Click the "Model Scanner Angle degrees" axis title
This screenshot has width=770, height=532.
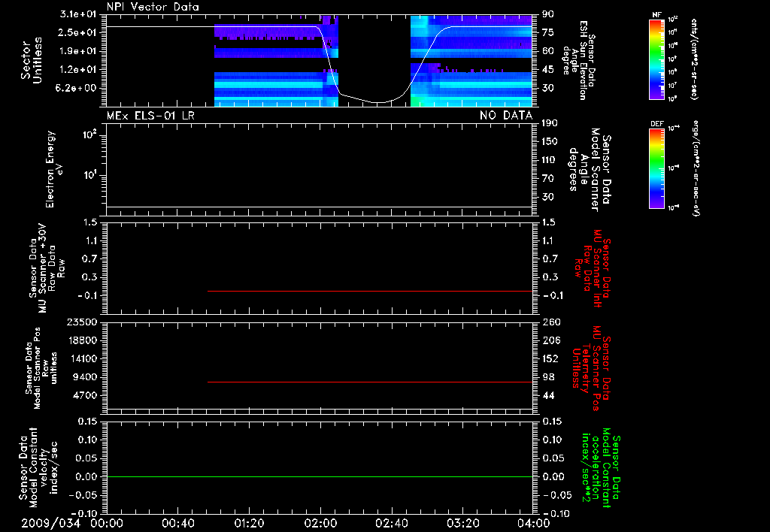coord(590,169)
